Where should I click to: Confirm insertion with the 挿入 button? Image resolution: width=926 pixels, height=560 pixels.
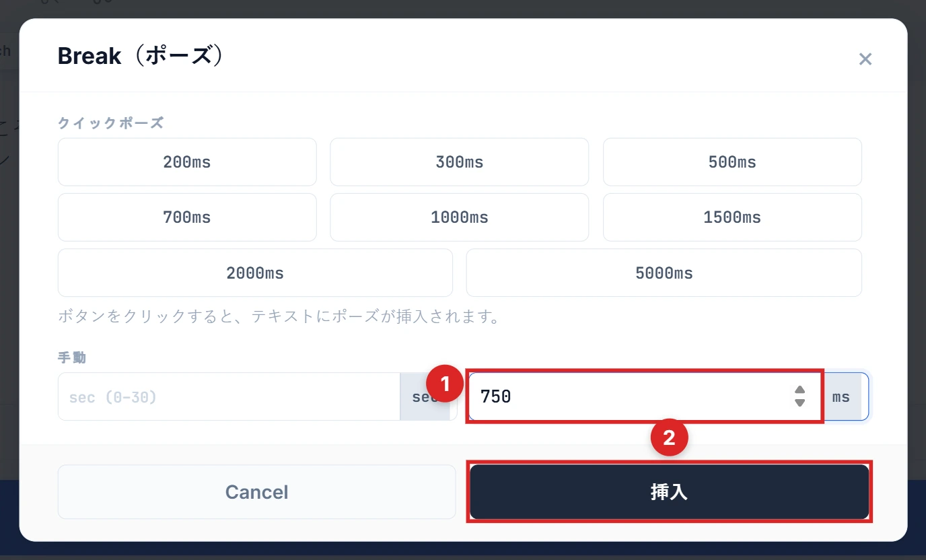[670, 491]
